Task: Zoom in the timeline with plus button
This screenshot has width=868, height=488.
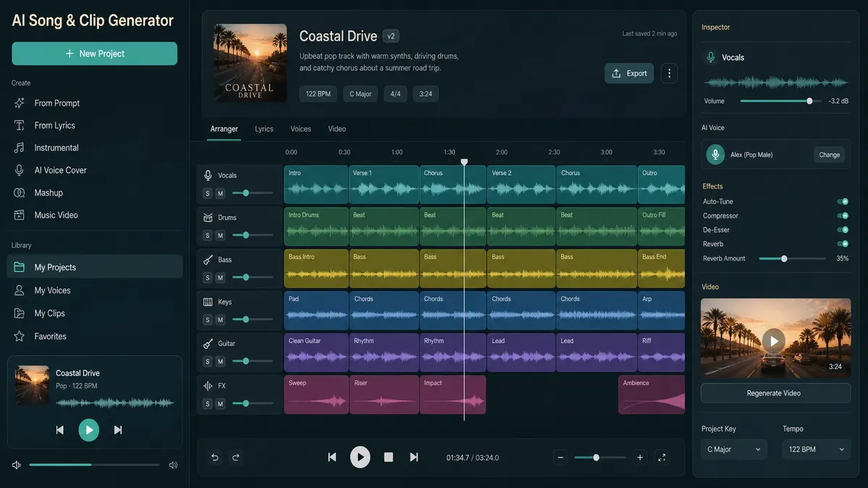Action: (639, 458)
